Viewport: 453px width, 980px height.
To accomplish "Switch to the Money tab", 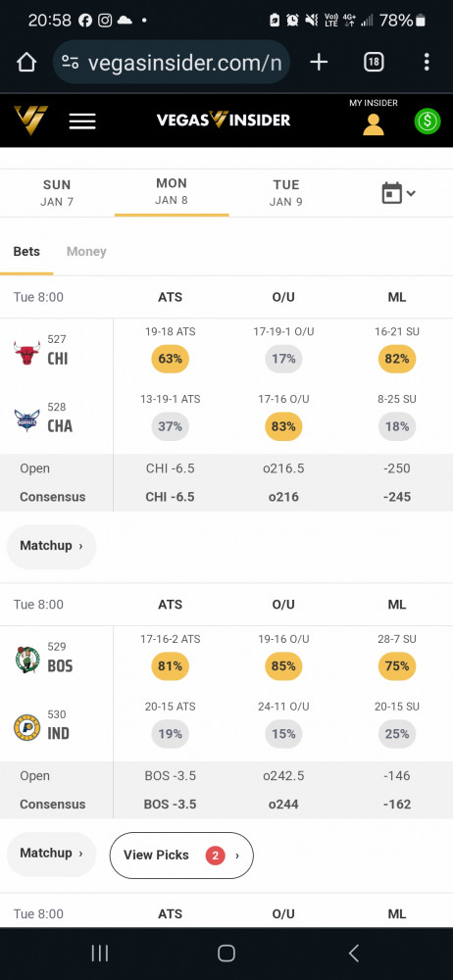I will point(86,251).
